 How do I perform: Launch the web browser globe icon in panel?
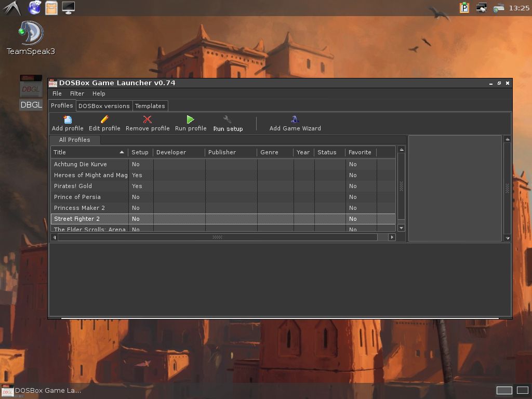[x=34, y=8]
